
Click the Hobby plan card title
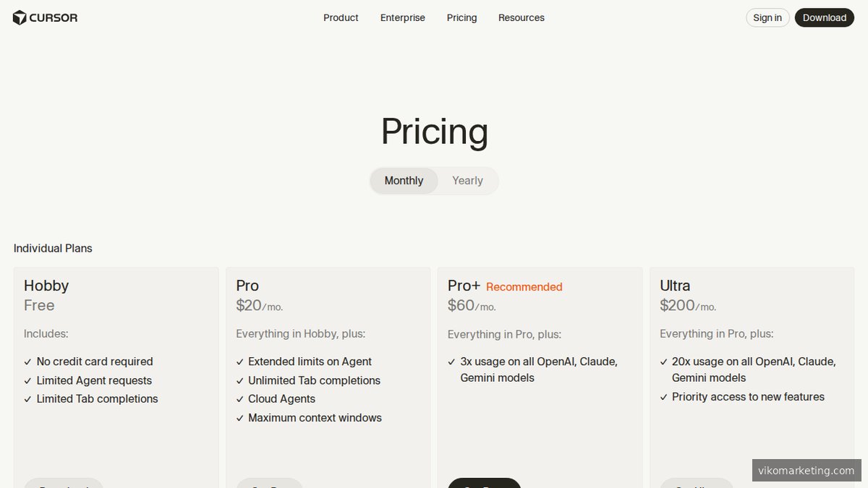click(x=46, y=286)
